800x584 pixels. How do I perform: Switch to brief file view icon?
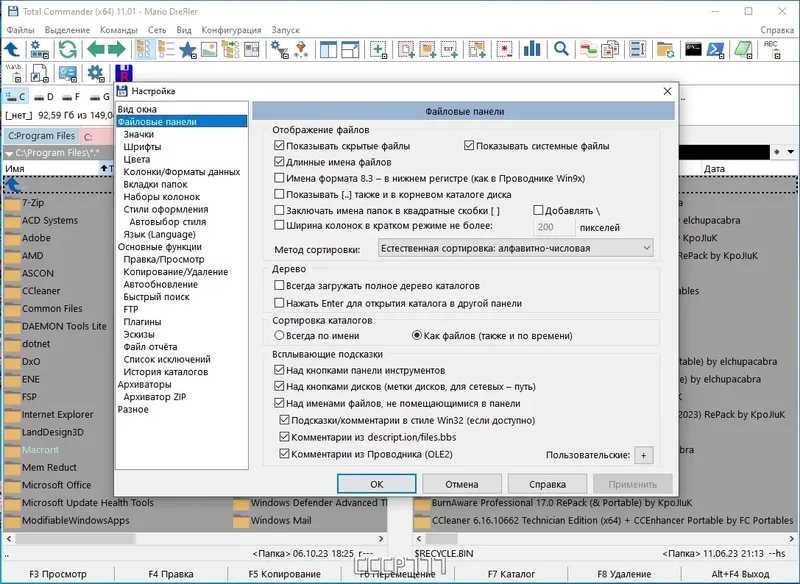tap(145, 49)
